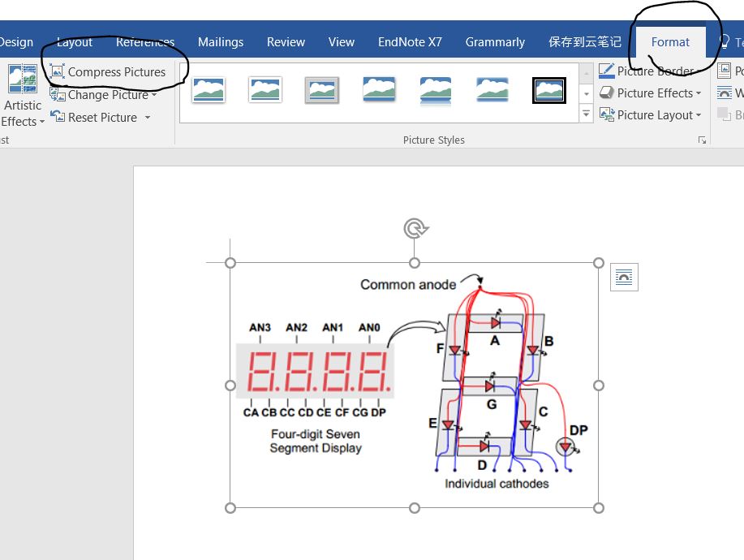Open Reset Picture dropdown arrow
744x560 pixels.
point(148,118)
